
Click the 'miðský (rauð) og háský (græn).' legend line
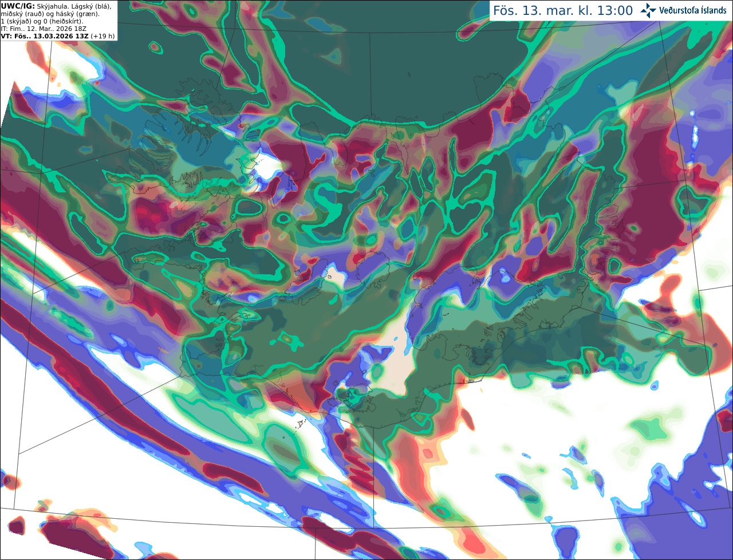[x=50, y=14]
